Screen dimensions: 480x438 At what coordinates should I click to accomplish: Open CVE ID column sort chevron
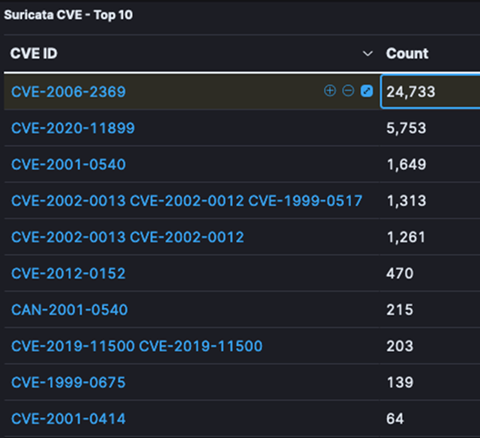367,54
